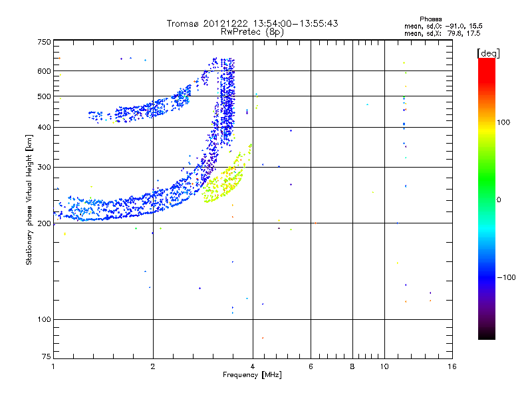
Task: Click the y-axis label '300'
Action: point(44,168)
